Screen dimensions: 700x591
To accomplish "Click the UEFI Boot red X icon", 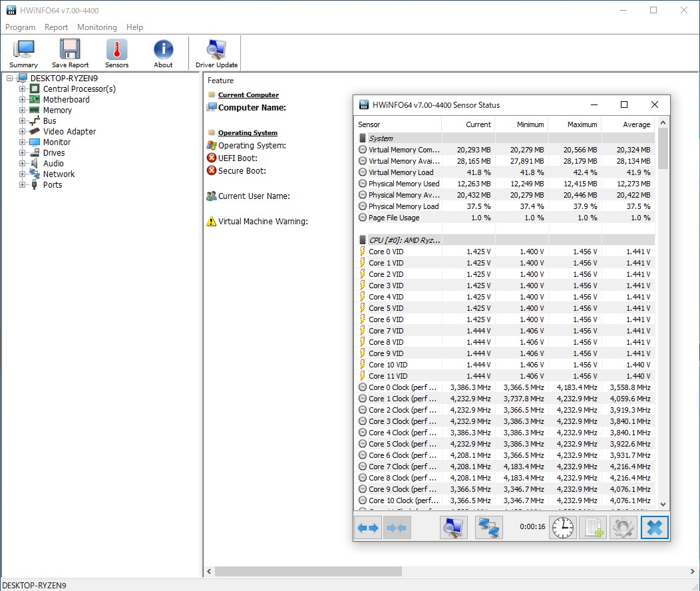I will point(212,158).
